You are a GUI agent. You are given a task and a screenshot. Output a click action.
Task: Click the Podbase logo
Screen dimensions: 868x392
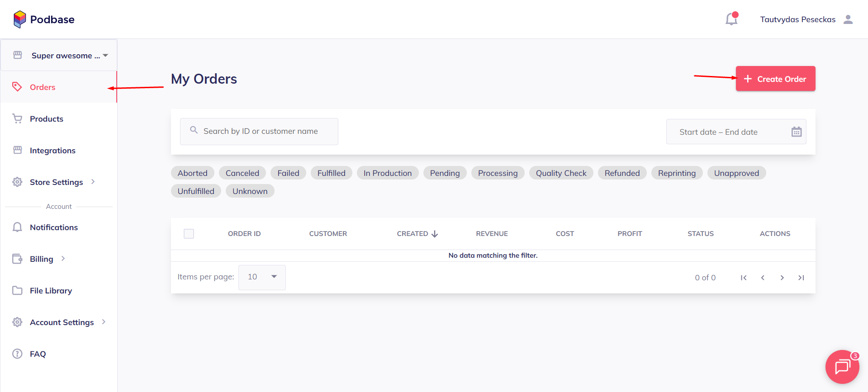point(44,19)
